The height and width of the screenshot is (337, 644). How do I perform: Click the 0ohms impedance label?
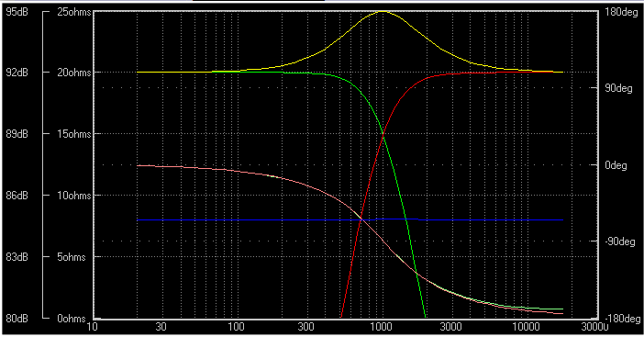(x=72, y=319)
